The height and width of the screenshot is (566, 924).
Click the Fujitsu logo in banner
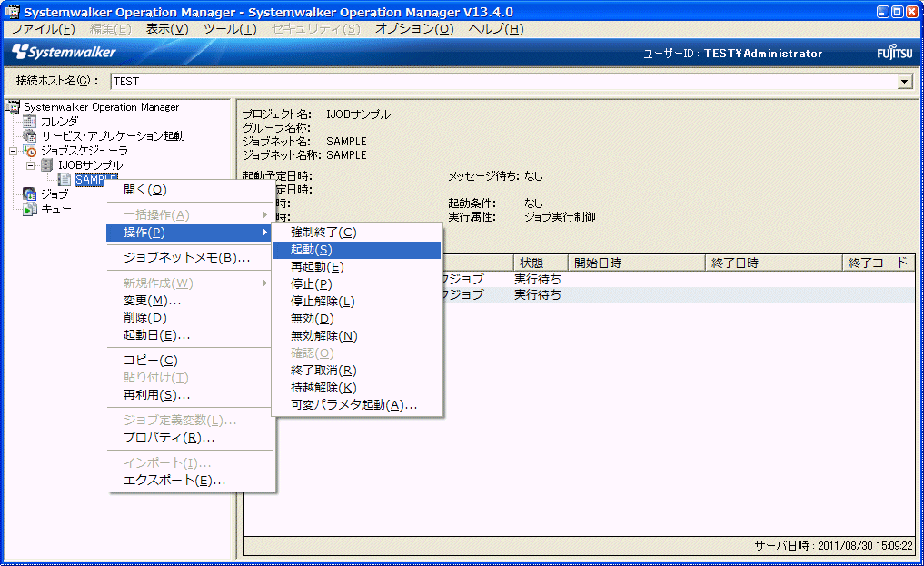895,53
